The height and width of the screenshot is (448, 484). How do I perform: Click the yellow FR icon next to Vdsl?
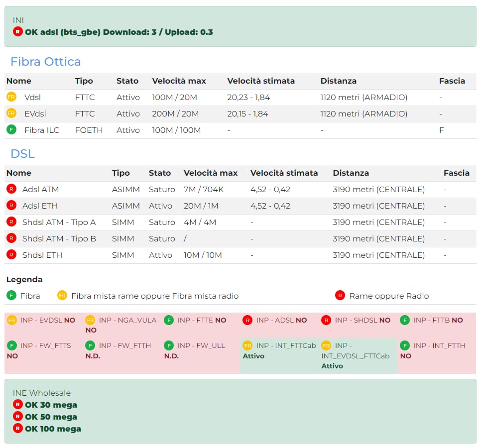[x=11, y=97]
